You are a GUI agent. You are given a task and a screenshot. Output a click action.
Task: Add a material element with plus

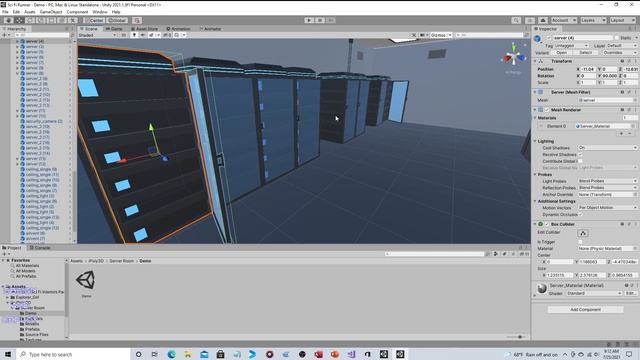[622, 133]
